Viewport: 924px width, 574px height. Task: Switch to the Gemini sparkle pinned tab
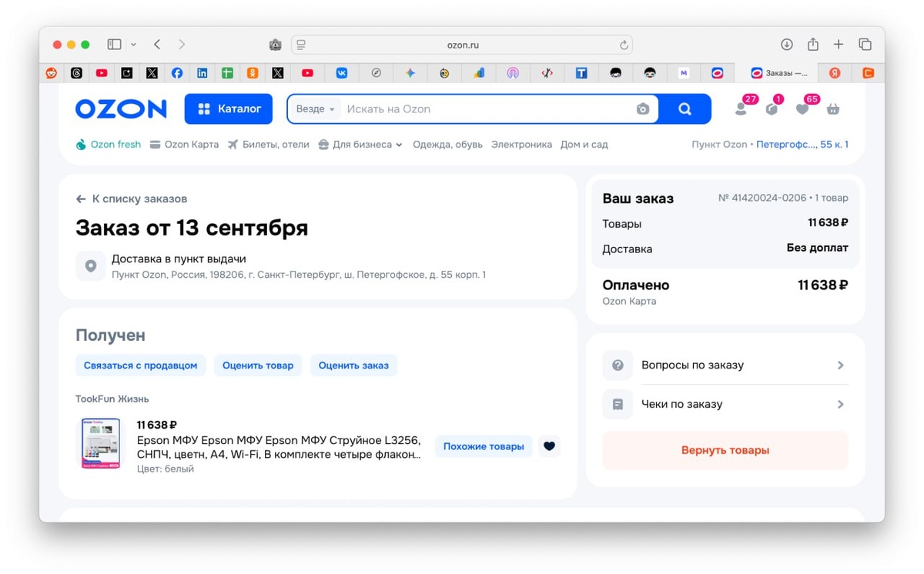coord(410,73)
